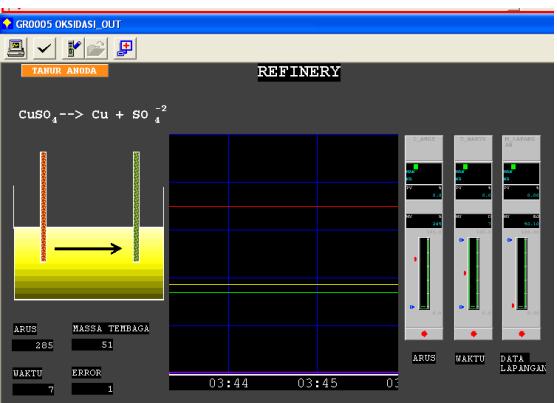557x403 pixels.
Task: Click green status indicator on ARUS faceplate
Action: (x=416, y=167)
